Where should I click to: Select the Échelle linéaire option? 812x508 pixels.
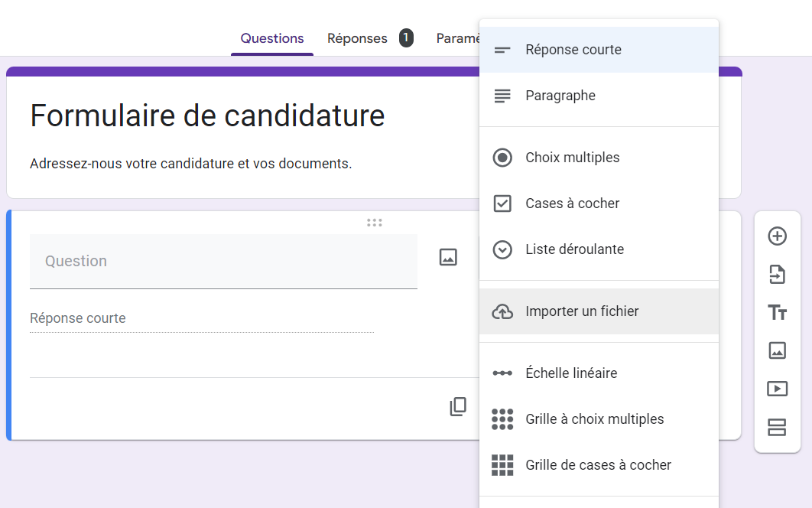point(571,373)
